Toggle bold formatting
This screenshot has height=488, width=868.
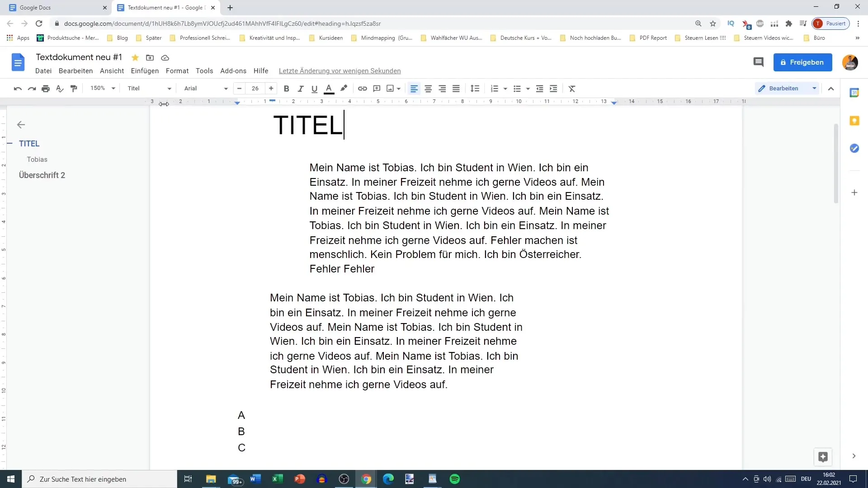[286, 89]
